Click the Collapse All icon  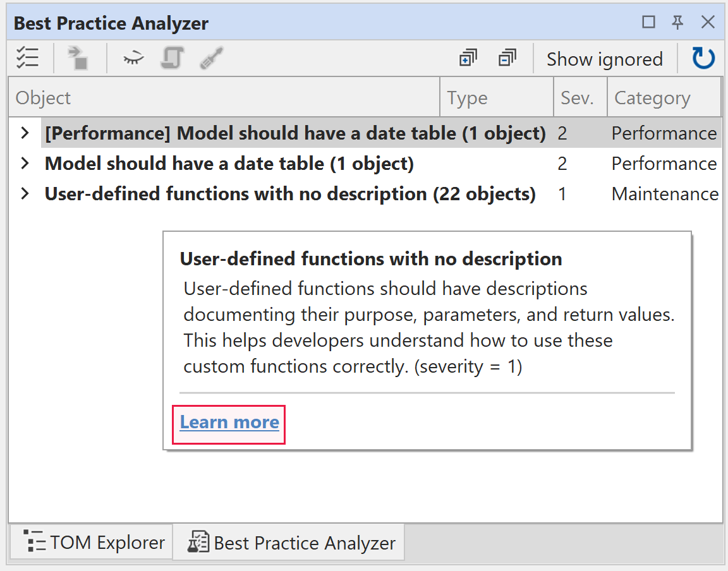click(507, 57)
